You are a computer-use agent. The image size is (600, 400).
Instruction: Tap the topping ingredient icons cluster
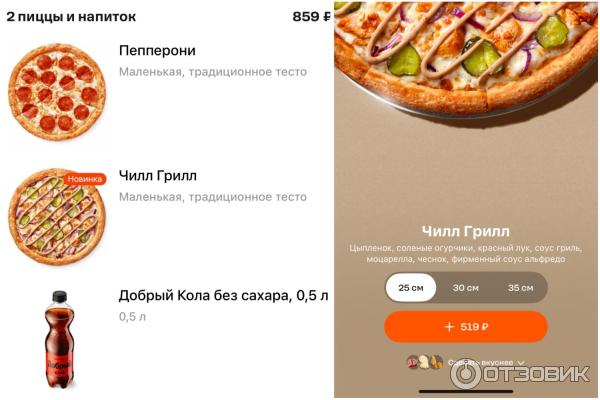(x=425, y=362)
